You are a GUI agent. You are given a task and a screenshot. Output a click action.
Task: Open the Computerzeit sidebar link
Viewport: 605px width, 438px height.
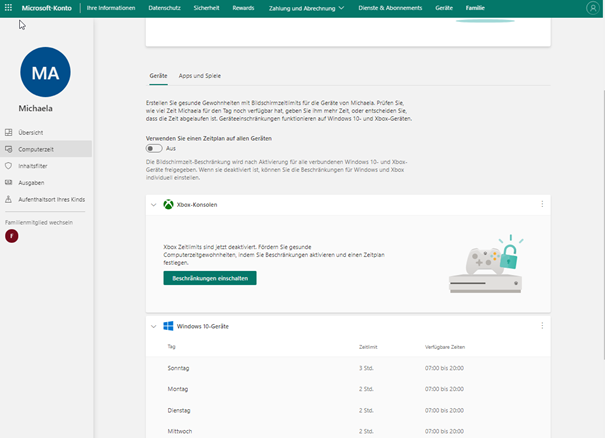point(37,149)
